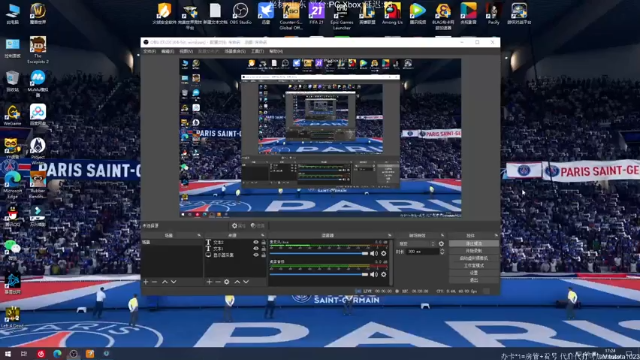The height and width of the screenshot is (360, 640).
Task: Click the Stop Streaming button
Action: click(473, 244)
